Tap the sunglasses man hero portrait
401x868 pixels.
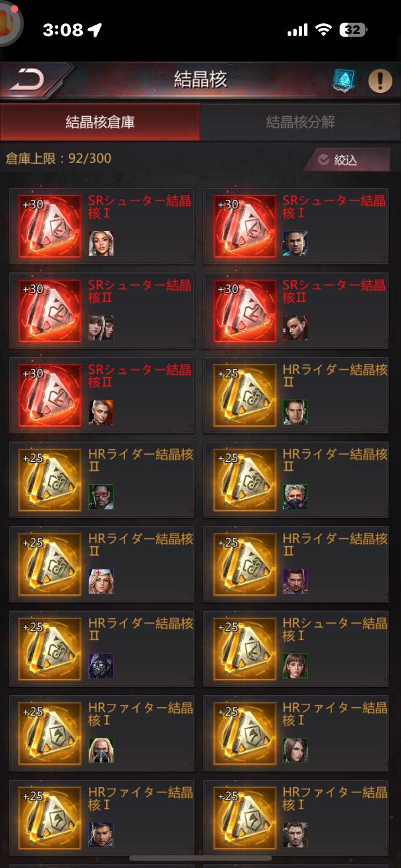(x=102, y=497)
